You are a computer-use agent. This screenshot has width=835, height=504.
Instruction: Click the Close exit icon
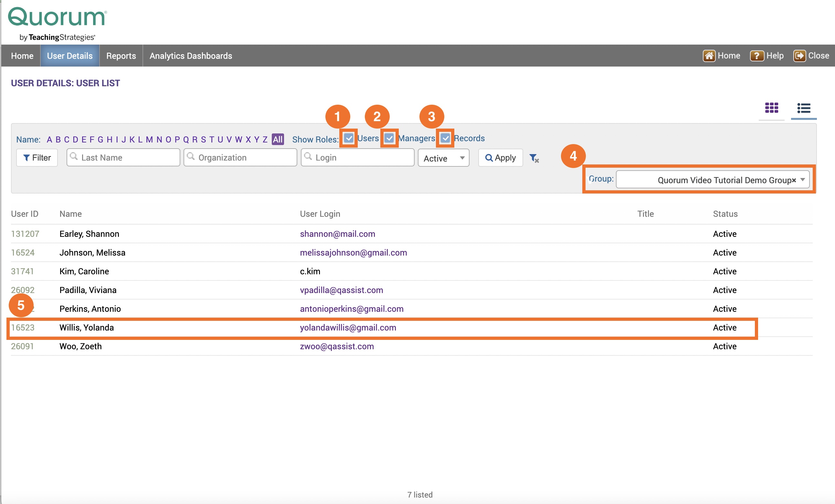point(799,56)
